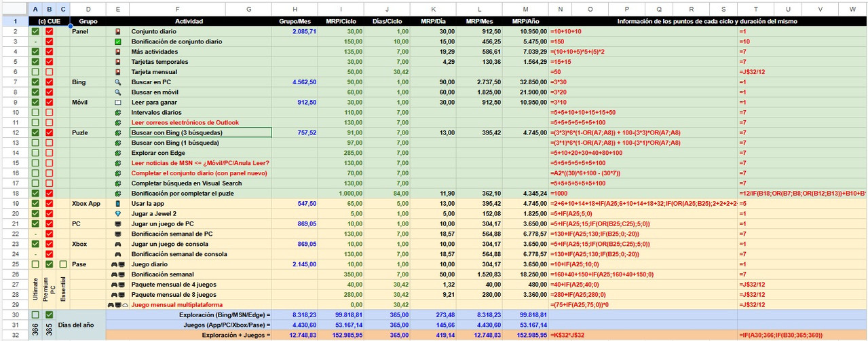The image size is (868, 341).
Task: Click the gamepad icon beside Bonificación semanal de consola
Action: coord(117,254)
